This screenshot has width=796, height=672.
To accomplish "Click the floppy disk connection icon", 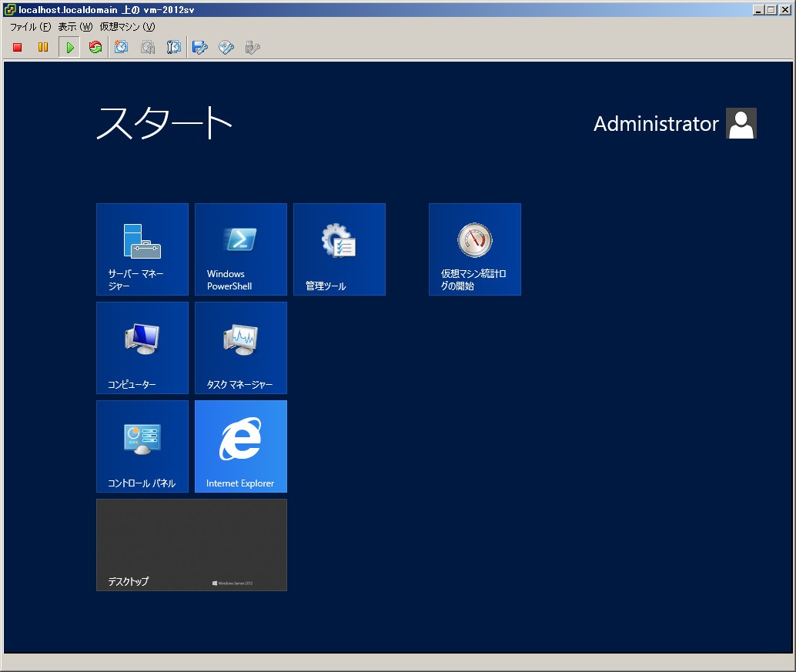I will tap(200, 47).
